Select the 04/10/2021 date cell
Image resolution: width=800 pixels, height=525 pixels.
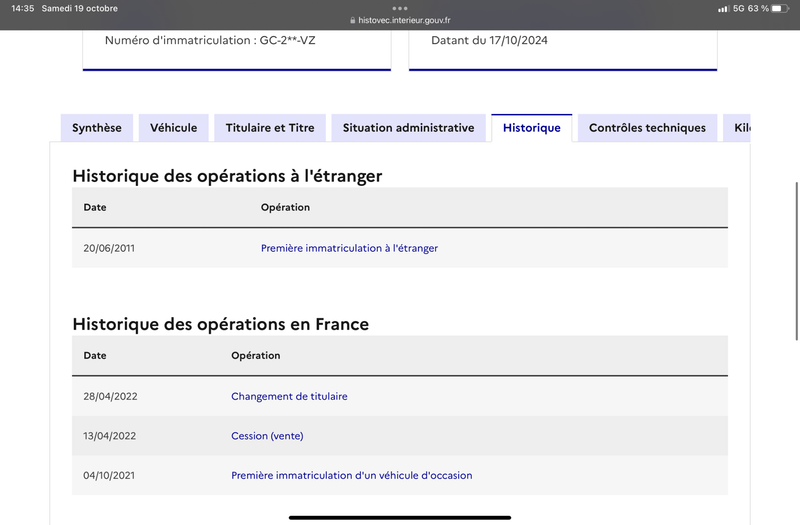pyautogui.click(x=109, y=475)
